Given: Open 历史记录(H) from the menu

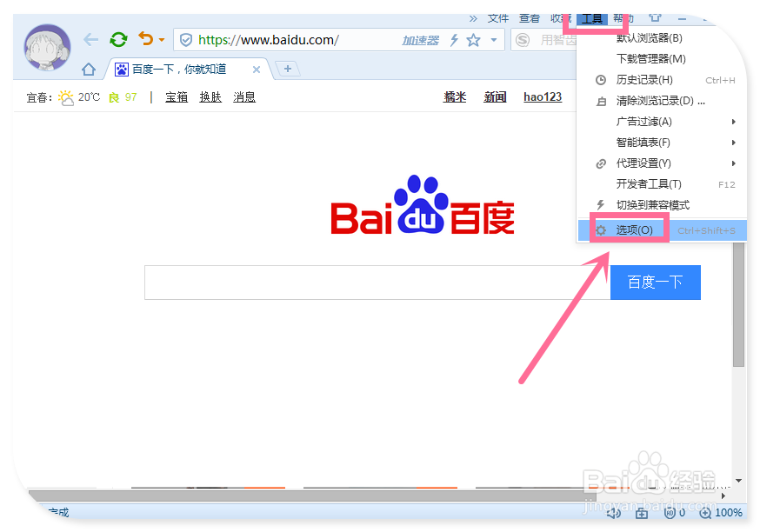Looking at the screenshot, I should tap(661, 80).
